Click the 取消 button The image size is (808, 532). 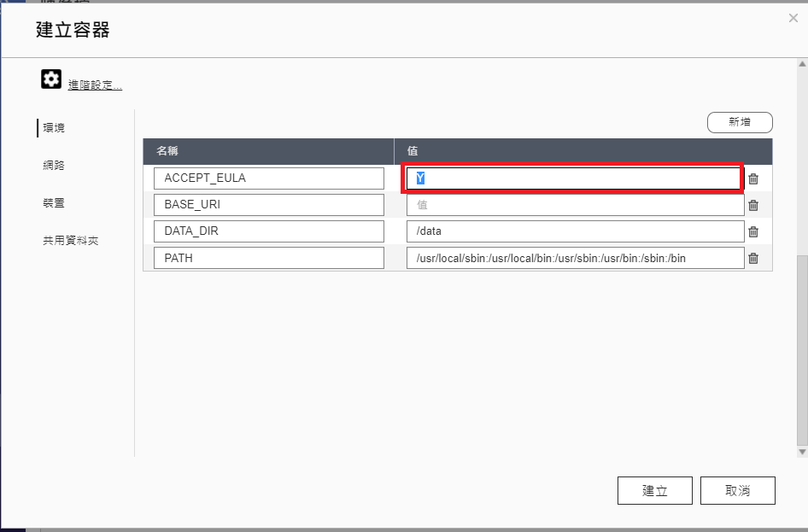tap(737, 491)
